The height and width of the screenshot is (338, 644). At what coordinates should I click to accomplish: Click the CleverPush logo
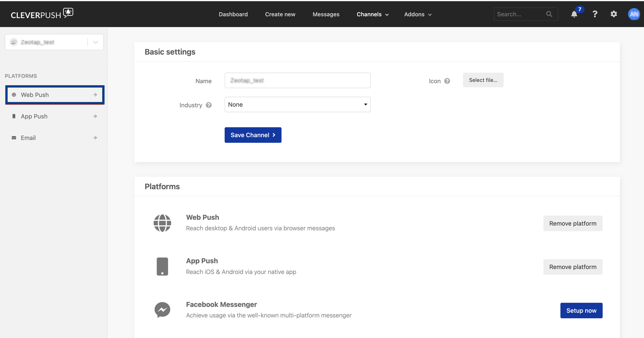[42, 14]
